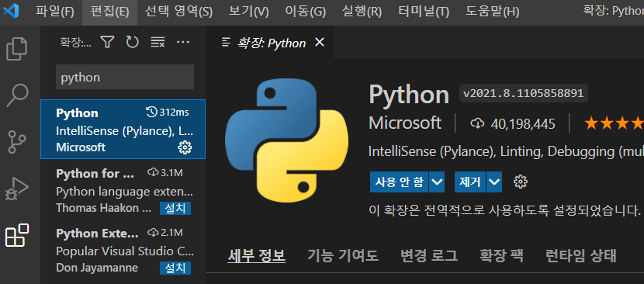Expand the 사용 안 함 dropdown arrow
Image resolution: width=644 pixels, height=284 pixels.
(437, 182)
